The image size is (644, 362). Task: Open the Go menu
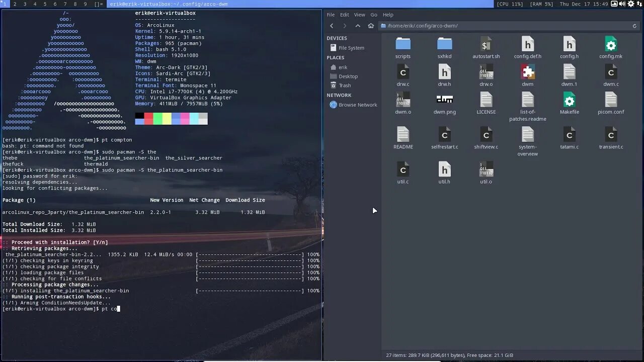374,15
